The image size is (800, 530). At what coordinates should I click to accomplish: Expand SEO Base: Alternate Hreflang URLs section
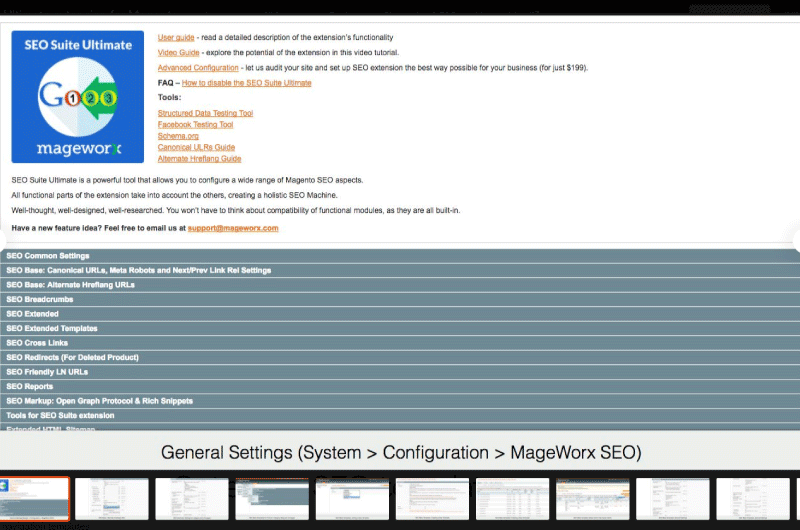(400, 285)
